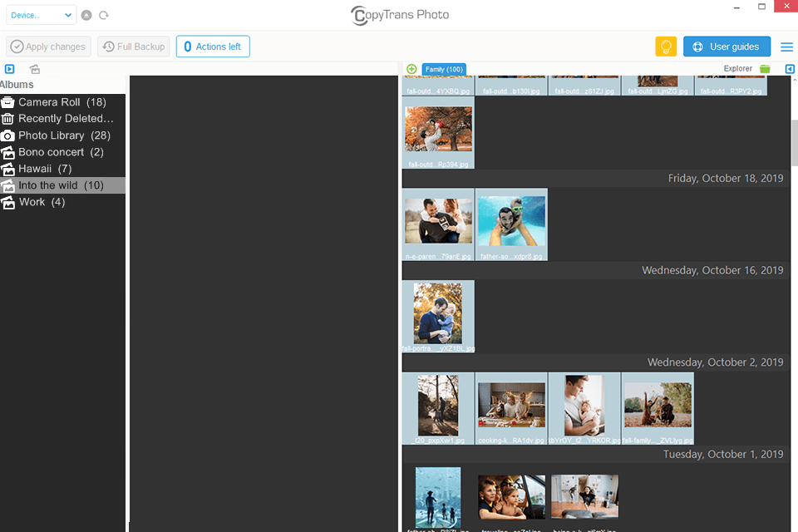This screenshot has height=532, width=798.
Task: Select the Recently Deleted album
Action: click(x=62, y=119)
